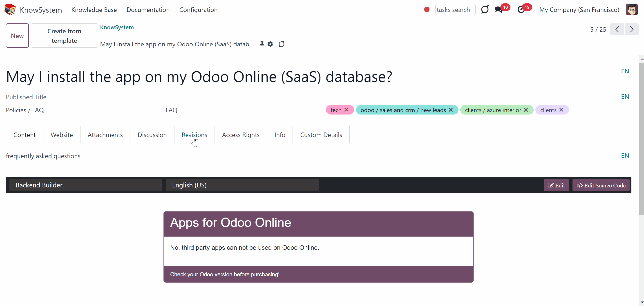Image resolution: width=644 pixels, height=306 pixels.
Task: Click the scrollbar down arrow
Action: [x=642, y=302]
